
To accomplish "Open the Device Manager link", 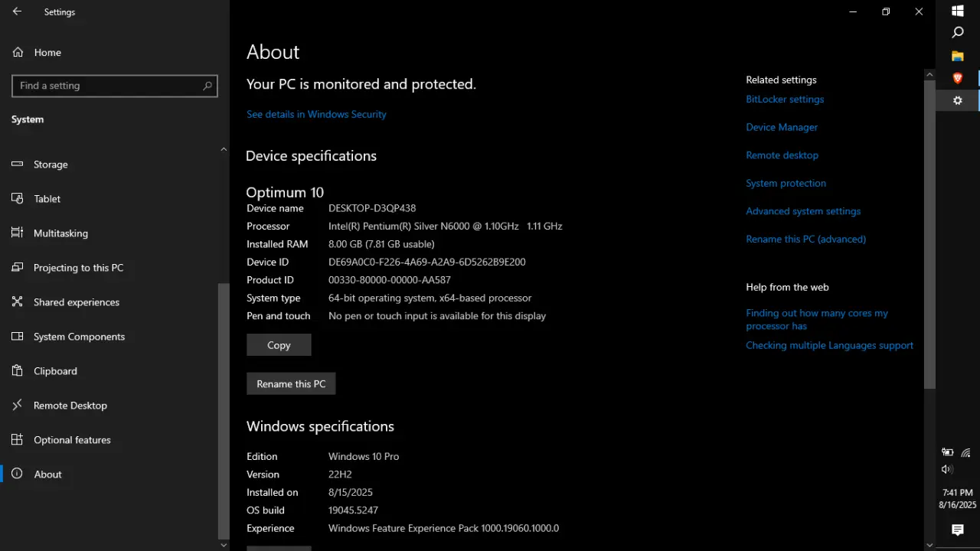I will click(782, 127).
